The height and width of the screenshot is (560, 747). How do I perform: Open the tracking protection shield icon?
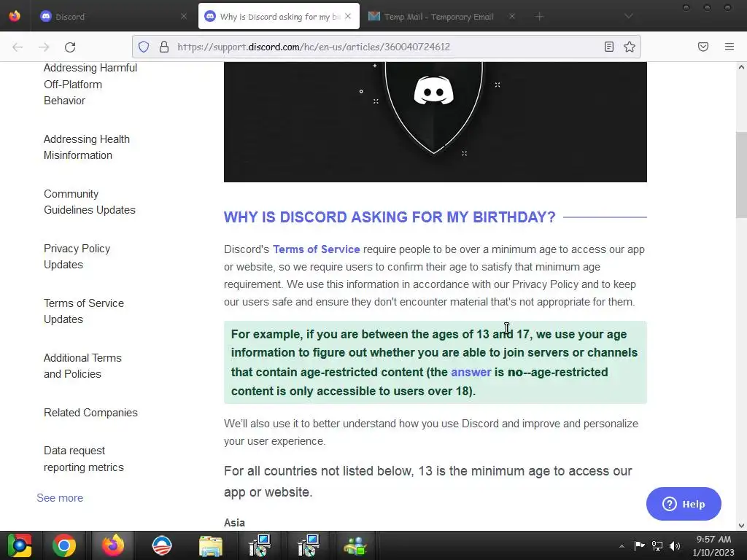(144, 47)
